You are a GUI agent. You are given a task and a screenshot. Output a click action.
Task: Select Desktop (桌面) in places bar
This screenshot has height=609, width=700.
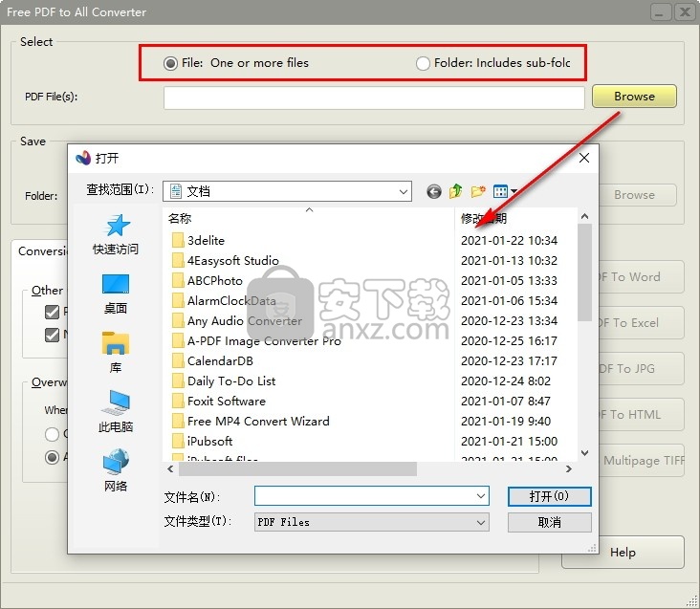(x=116, y=294)
